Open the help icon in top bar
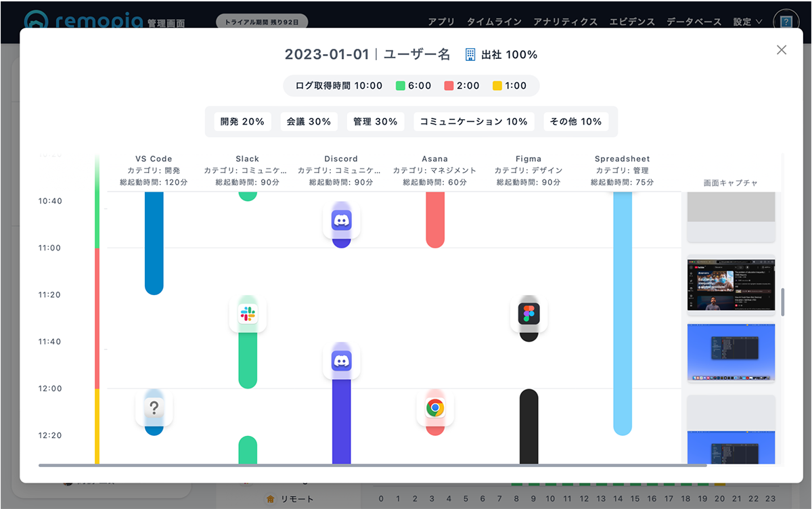 [786, 22]
